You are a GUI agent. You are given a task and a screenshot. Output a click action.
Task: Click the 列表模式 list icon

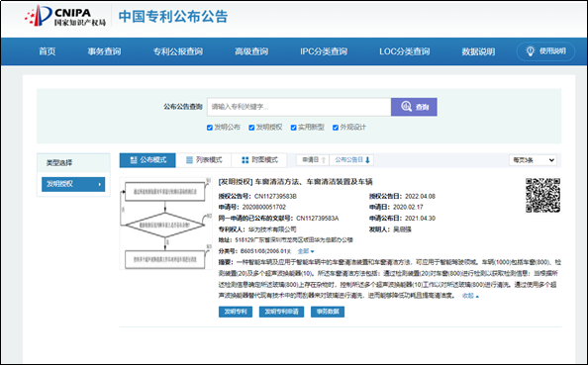pos(189,160)
